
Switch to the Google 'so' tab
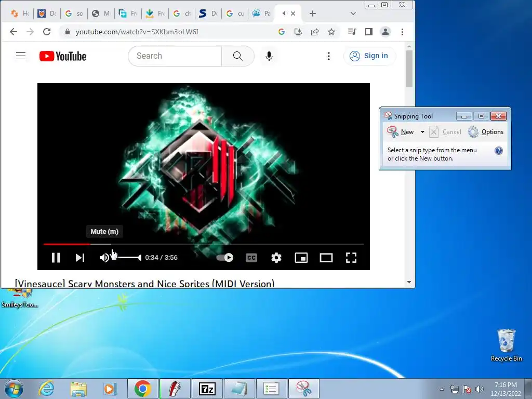point(74,14)
